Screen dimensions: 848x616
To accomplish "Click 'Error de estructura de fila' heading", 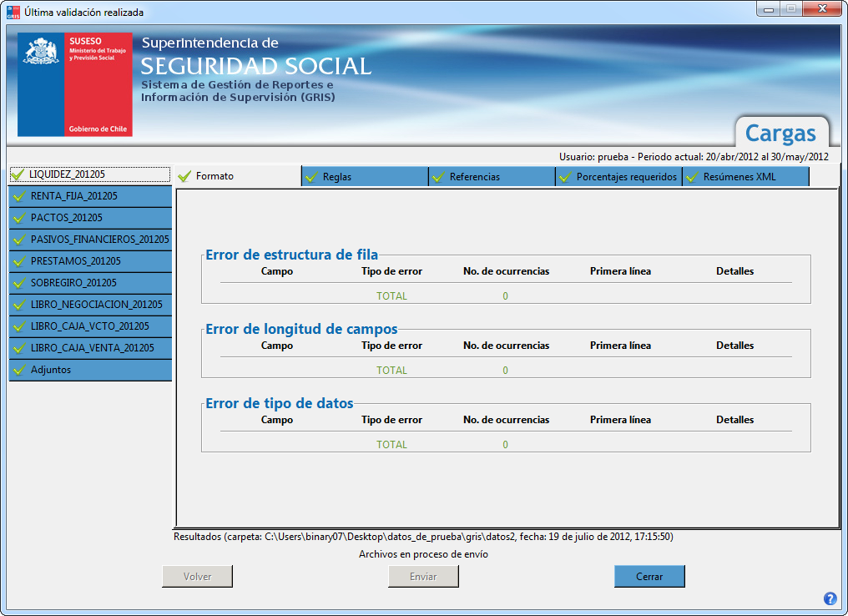I will click(292, 255).
